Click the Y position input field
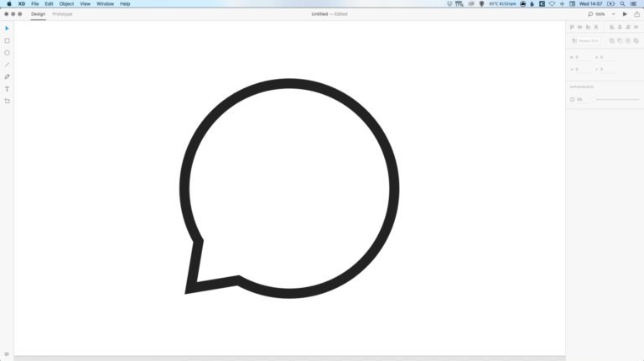 click(607, 69)
